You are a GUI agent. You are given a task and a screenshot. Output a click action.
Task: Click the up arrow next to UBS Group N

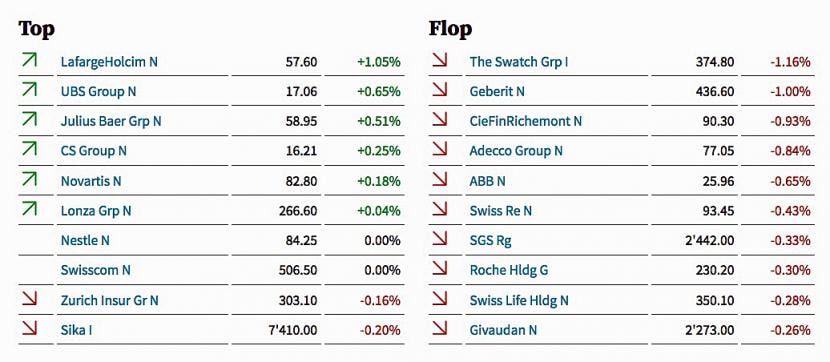(30, 90)
